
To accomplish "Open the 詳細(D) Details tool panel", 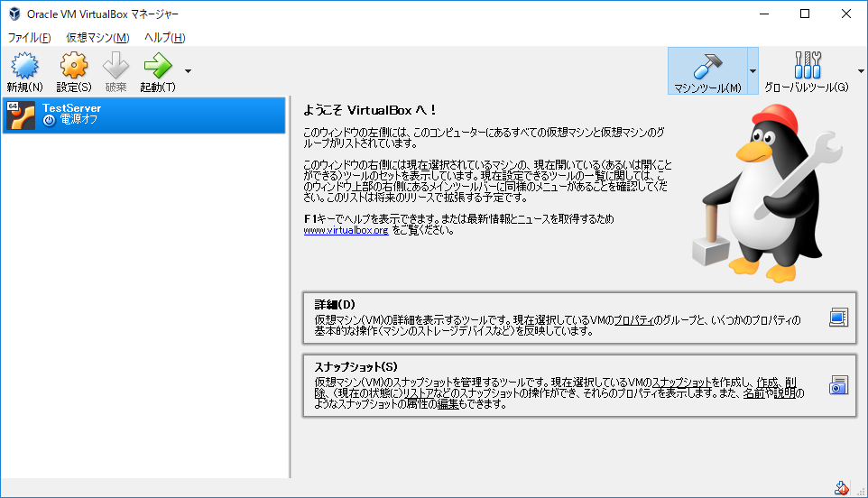I will click(579, 318).
